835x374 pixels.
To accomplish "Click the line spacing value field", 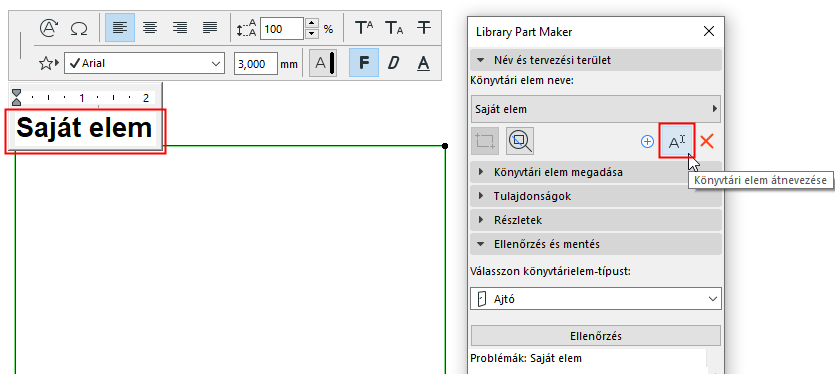I will (x=282, y=29).
